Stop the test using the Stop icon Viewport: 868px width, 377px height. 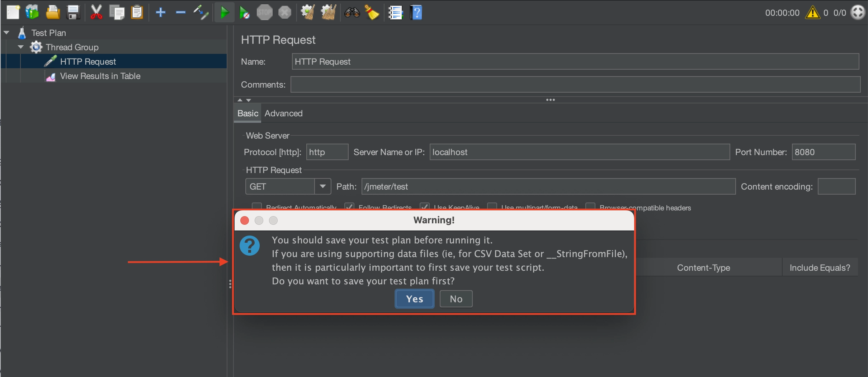tap(265, 13)
